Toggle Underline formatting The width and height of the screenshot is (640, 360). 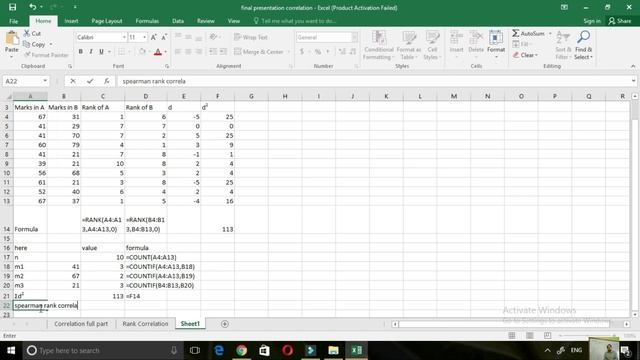pyautogui.click(x=101, y=51)
